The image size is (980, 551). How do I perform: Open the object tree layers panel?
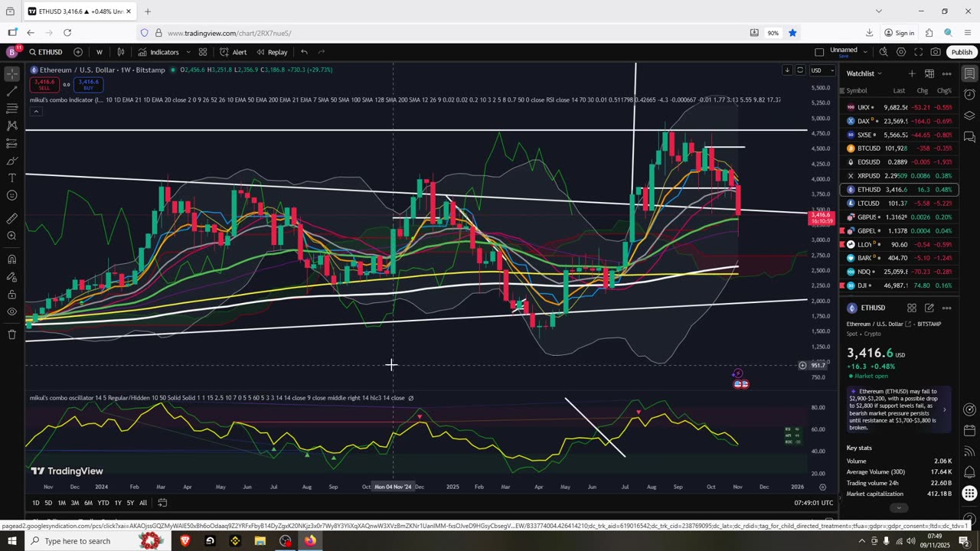tap(969, 116)
